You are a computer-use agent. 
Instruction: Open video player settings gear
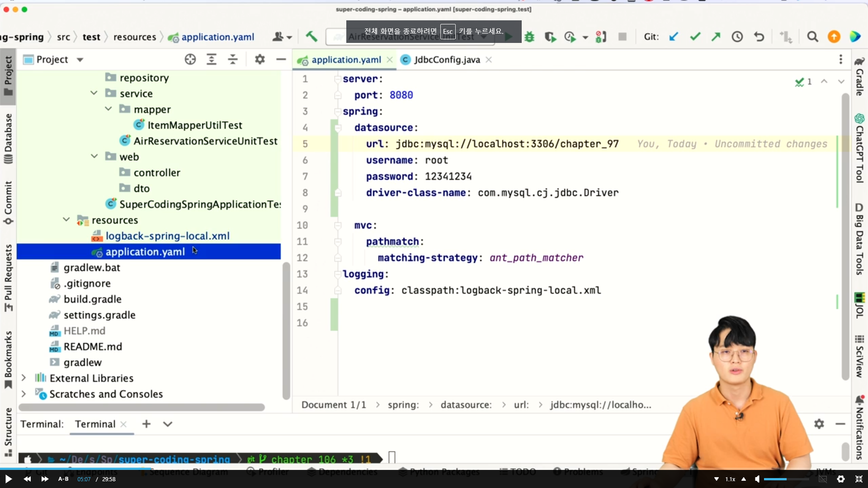pos(840,479)
